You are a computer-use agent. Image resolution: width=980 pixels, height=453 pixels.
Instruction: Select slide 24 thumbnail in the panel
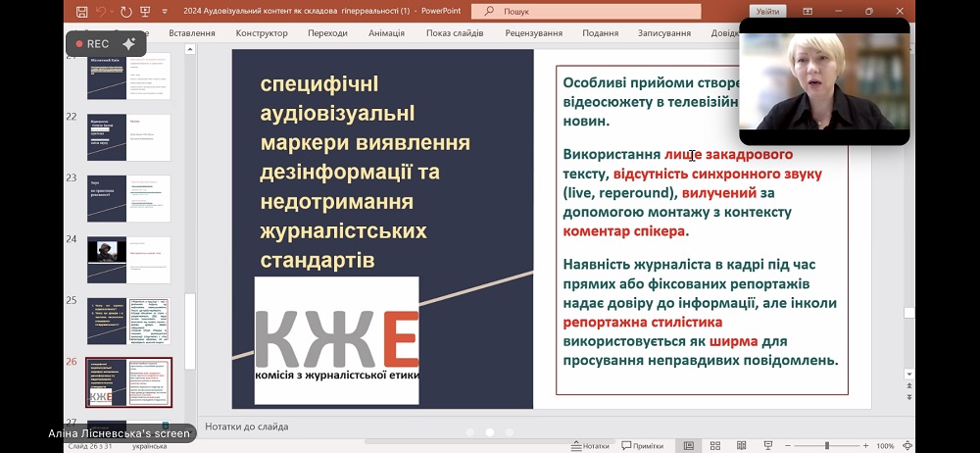coord(128,260)
